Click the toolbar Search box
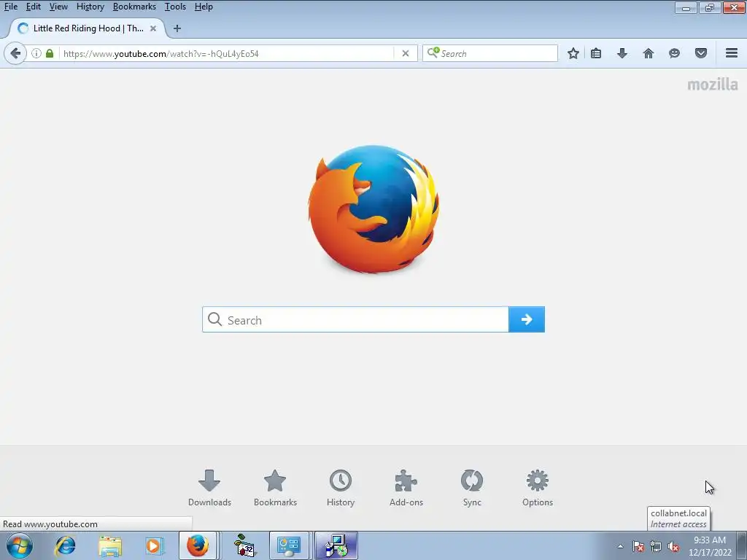 [x=489, y=53]
